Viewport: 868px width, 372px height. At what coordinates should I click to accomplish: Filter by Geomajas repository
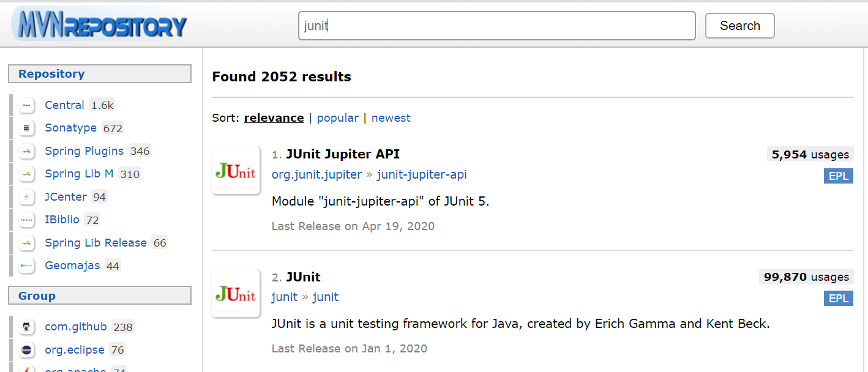[72, 266]
